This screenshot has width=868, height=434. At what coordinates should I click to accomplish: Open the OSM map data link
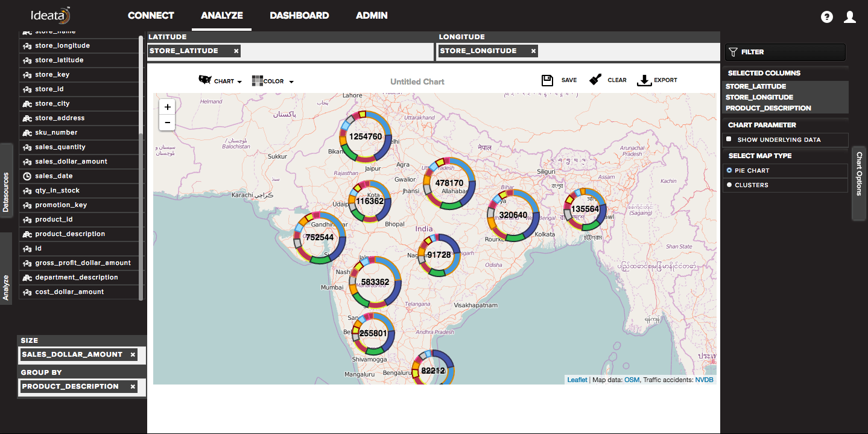pos(632,380)
